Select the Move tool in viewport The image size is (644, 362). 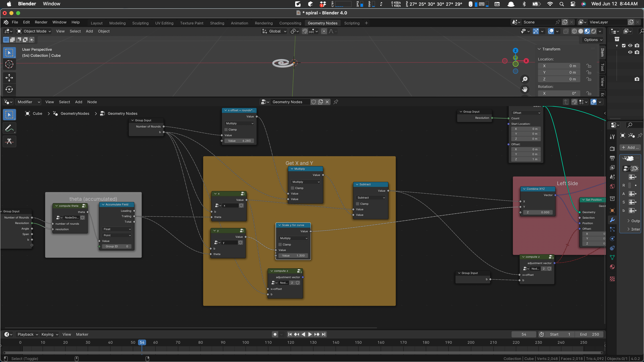click(x=9, y=78)
